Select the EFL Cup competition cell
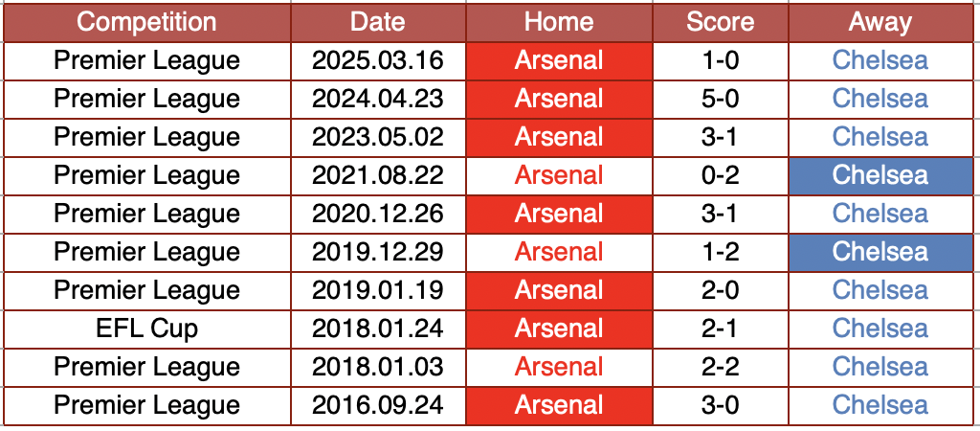The width and height of the screenshot is (980, 431). [x=146, y=329]
